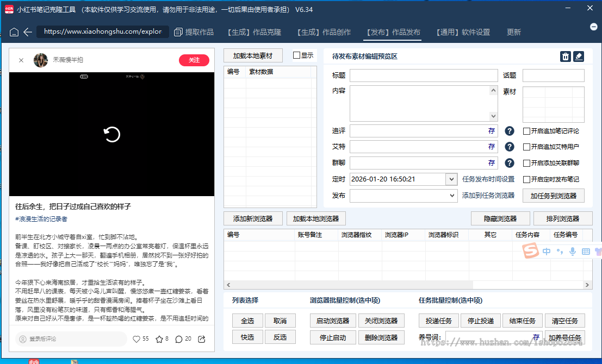Click 删除浏览器 button

[381, 337]
